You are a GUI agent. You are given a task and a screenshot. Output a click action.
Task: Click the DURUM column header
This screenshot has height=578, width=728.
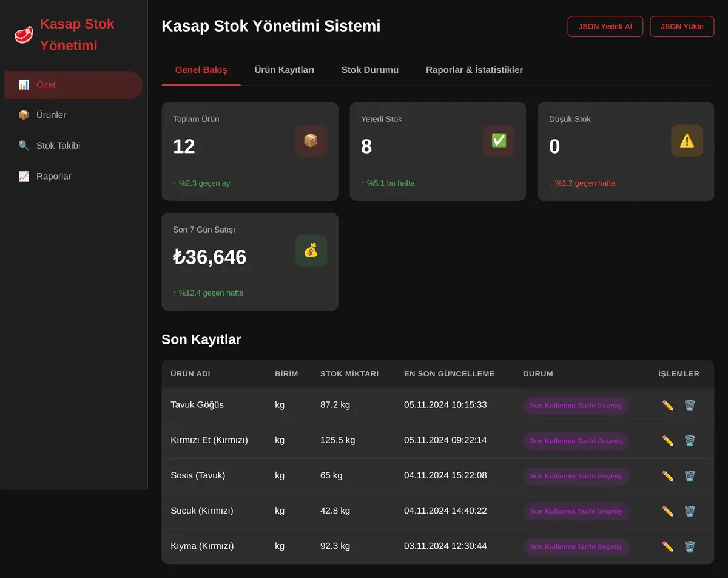tap(538, 374)
